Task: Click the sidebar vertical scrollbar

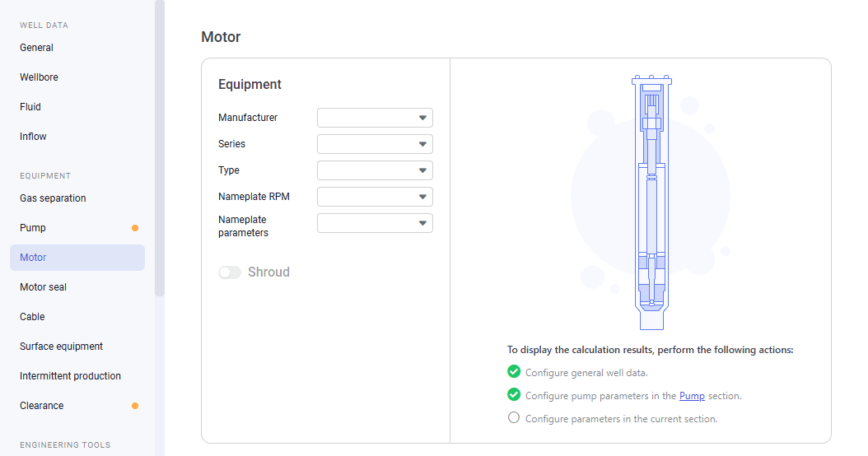Action: [x=160, y=148]
